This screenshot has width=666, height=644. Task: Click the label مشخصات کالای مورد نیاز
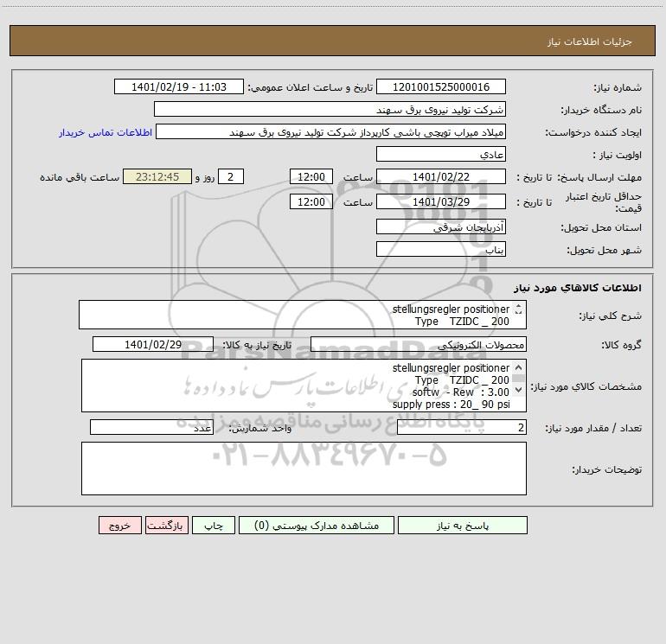click(586, 386)
